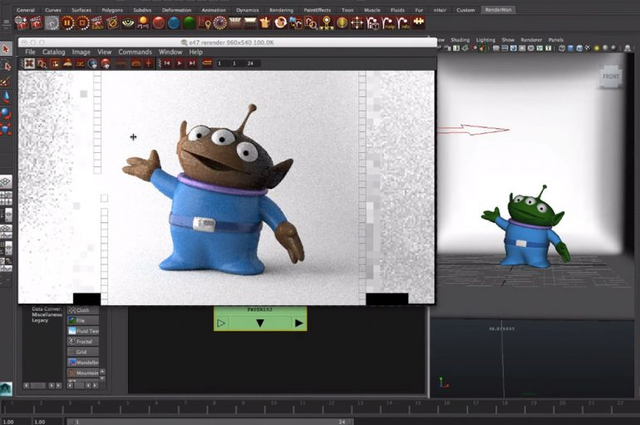Select the Fluid Texture node
Viewport: 640px width, 425px height.
[83, 331]
